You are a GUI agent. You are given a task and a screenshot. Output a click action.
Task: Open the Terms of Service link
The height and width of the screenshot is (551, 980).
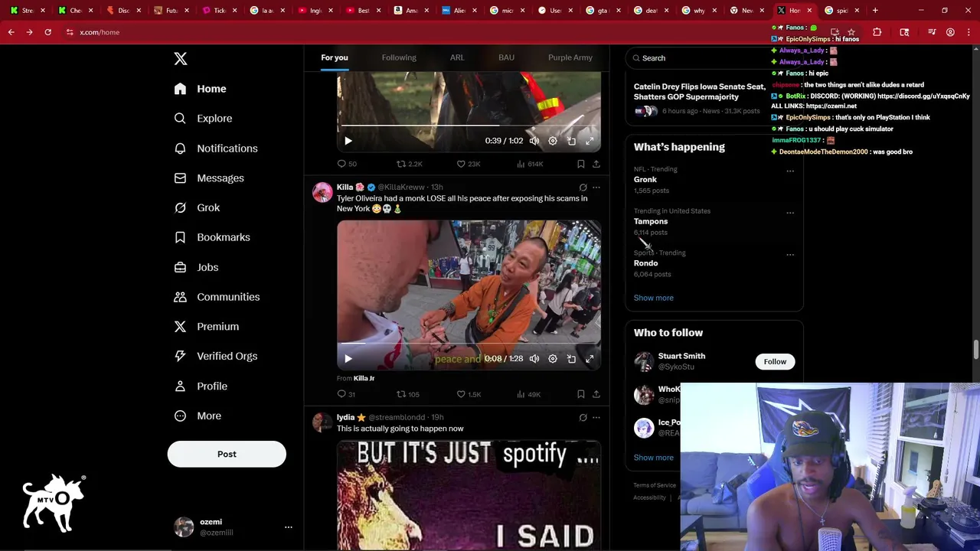(655, 485)
